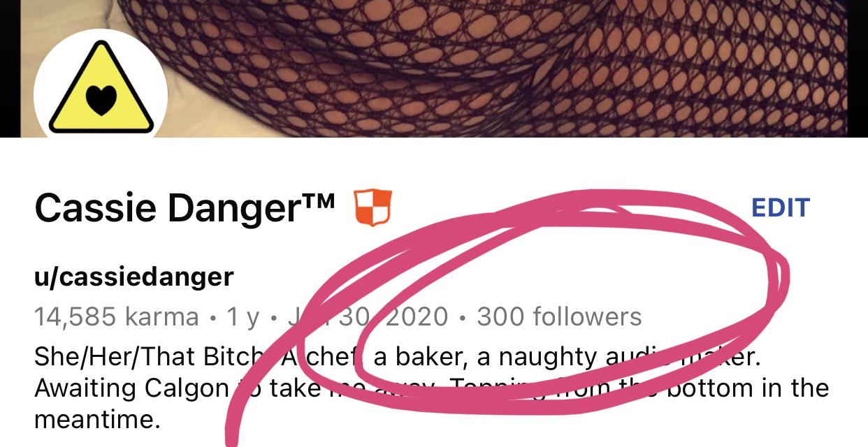Viewport: 868px width, 447px height.
Task: Tap Awaiting Calgon in the bio
Action: [131, 388]
